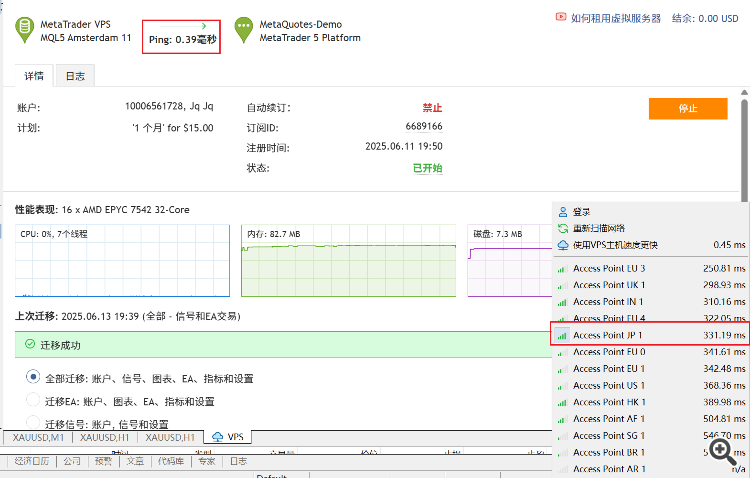Click the account text 10006561728, Jq Jq
750x478 pixels.
point(169,106)
